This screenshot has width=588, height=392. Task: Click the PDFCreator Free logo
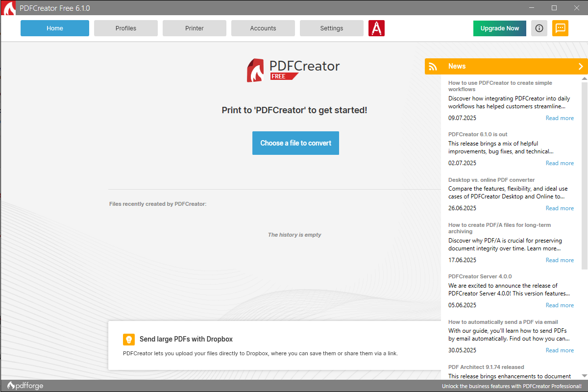coord(293,70)
